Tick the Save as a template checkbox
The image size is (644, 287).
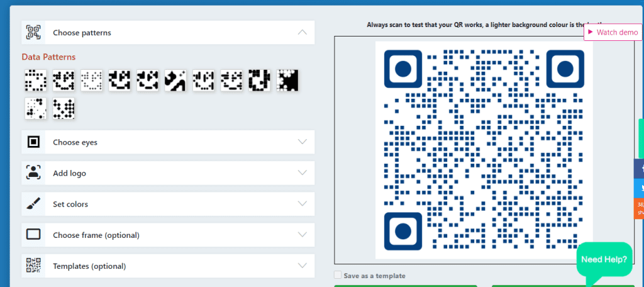[338, 275]
